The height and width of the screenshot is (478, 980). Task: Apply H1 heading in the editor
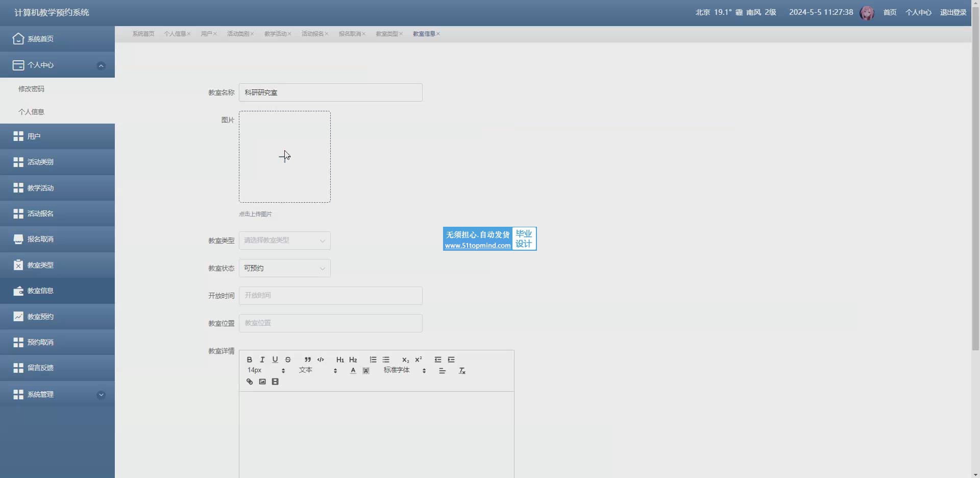[x=340, y=360]
